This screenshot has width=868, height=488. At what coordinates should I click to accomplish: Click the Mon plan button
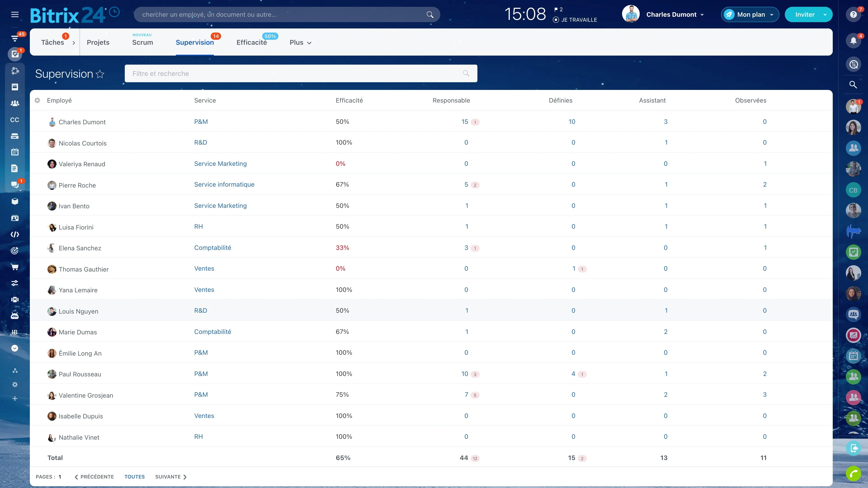click(x=750, y=14)
